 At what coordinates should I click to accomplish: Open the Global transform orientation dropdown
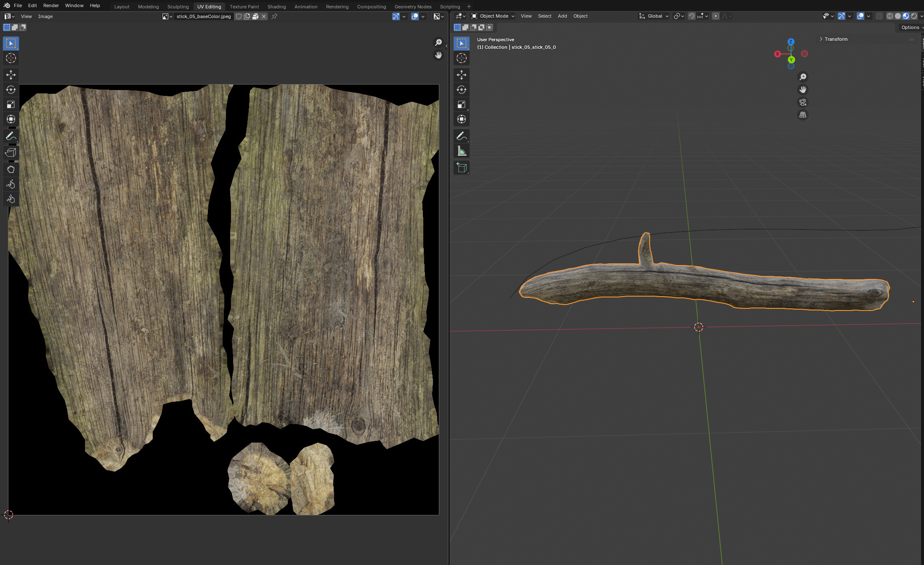click(654, 16)
